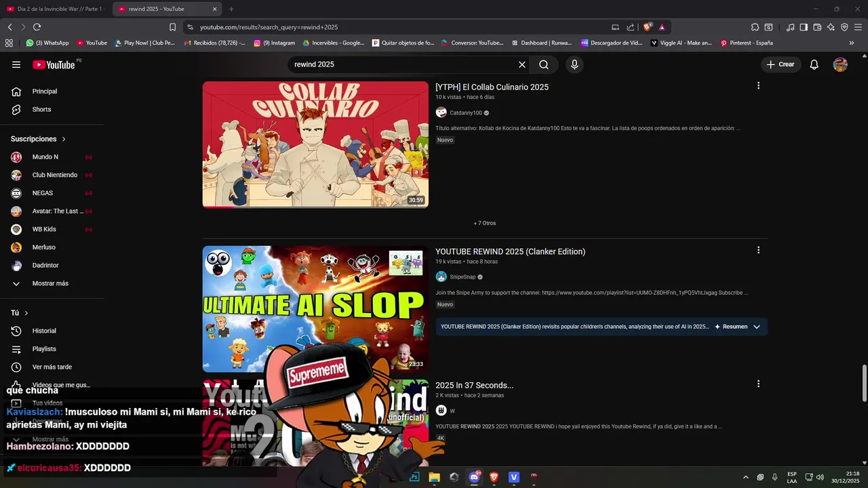Reload the page

pos(37,27)
